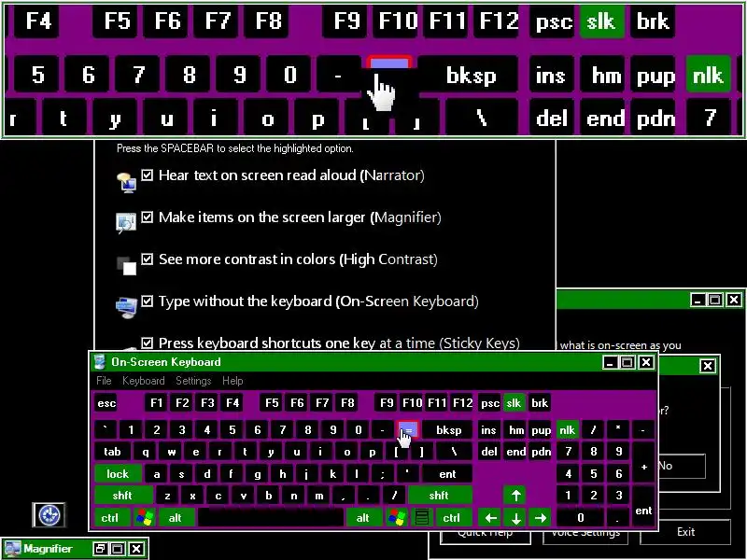Toggle the left ctrl key

[x=110, y=517]
